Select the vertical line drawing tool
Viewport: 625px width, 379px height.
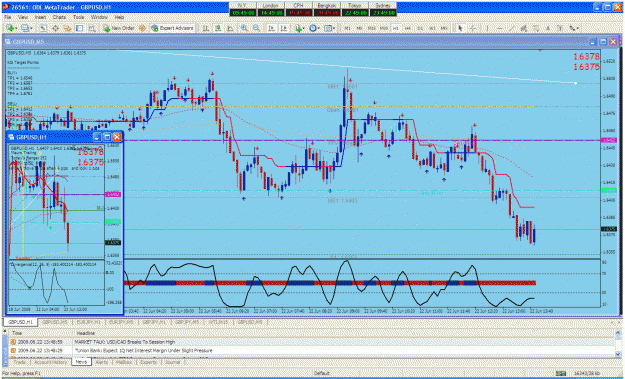pos(487,28)
